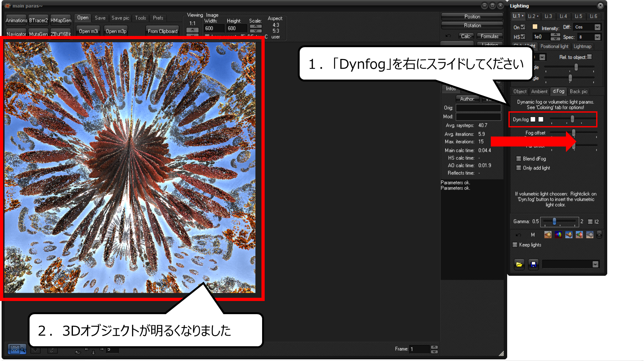Click the undo arrow beside Calc button
Image resolution: width=644 pixels, height=361 pixels.
448,36
